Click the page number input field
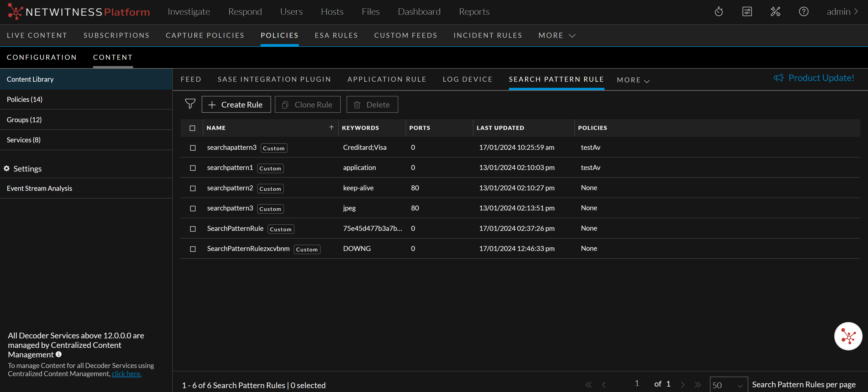 coord(637,384)
